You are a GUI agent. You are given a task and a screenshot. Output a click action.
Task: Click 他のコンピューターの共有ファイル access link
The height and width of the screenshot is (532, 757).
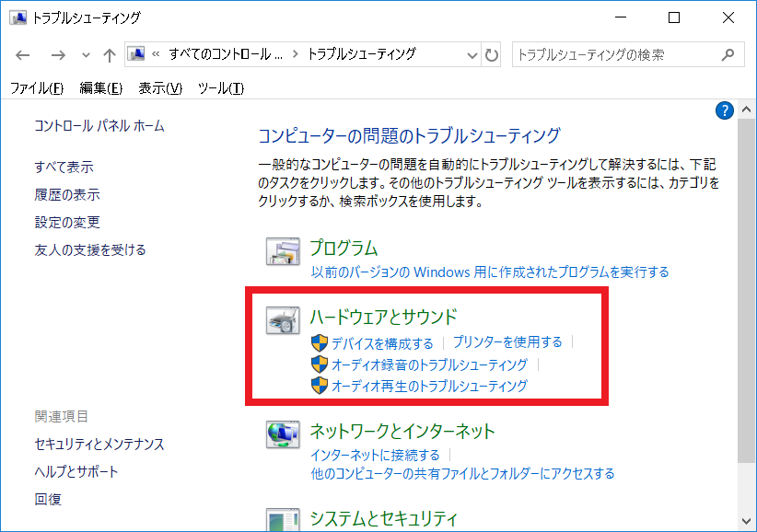(462, 474)
